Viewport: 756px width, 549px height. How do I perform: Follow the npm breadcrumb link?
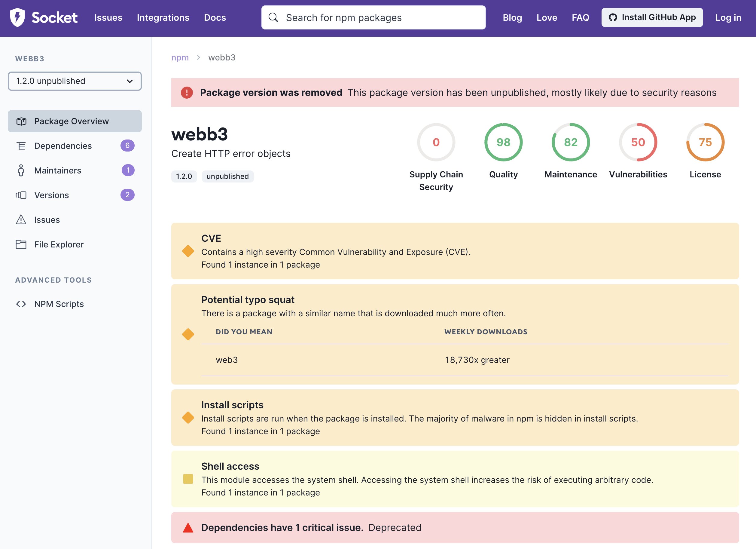(180, 57)
